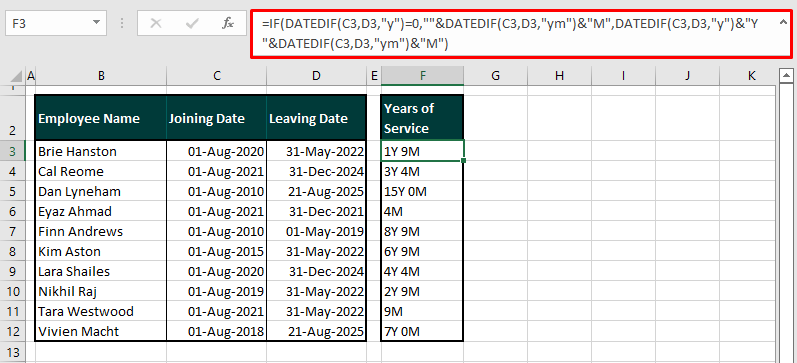The height and width of the screenshot is (363, 797).
Task: Select column D header
Action: click(316, 76)
